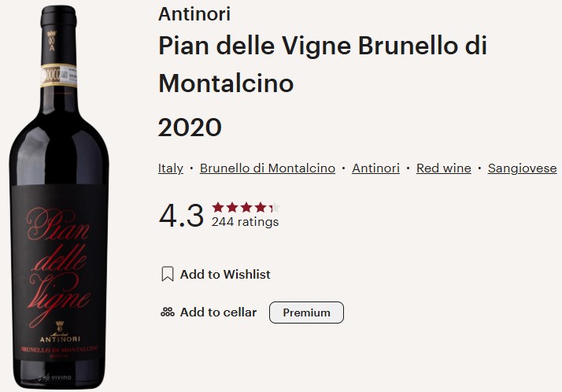Click the bookmark icon for the wishlist

[167, 275]
